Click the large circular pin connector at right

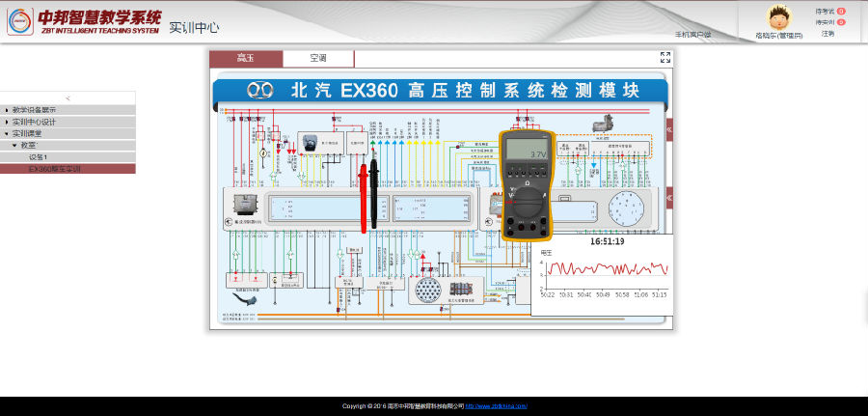626,208
